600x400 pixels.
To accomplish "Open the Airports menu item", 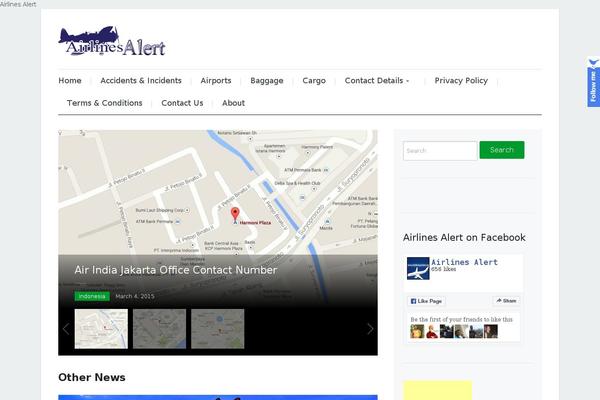I will coord(216,81).
